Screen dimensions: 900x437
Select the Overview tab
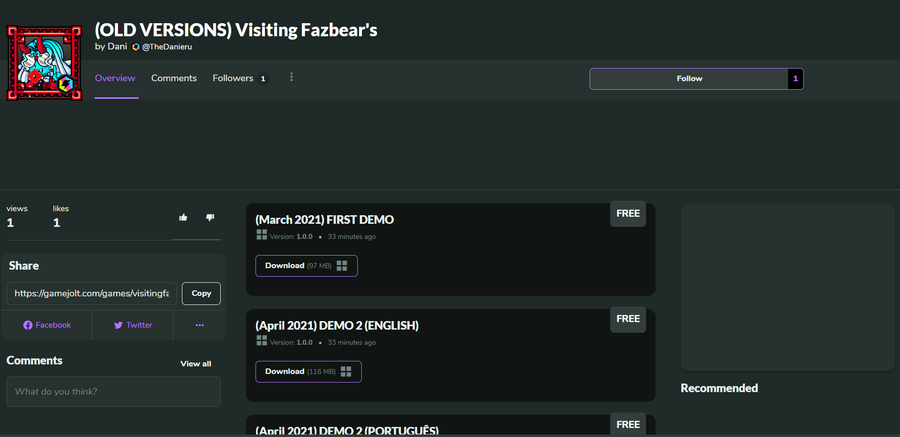[x=115, y=78]
